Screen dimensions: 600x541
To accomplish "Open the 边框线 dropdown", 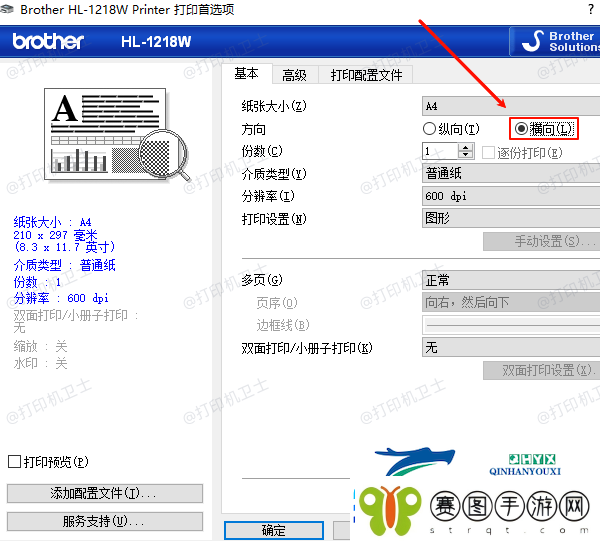I will click(x=511, y=325).
